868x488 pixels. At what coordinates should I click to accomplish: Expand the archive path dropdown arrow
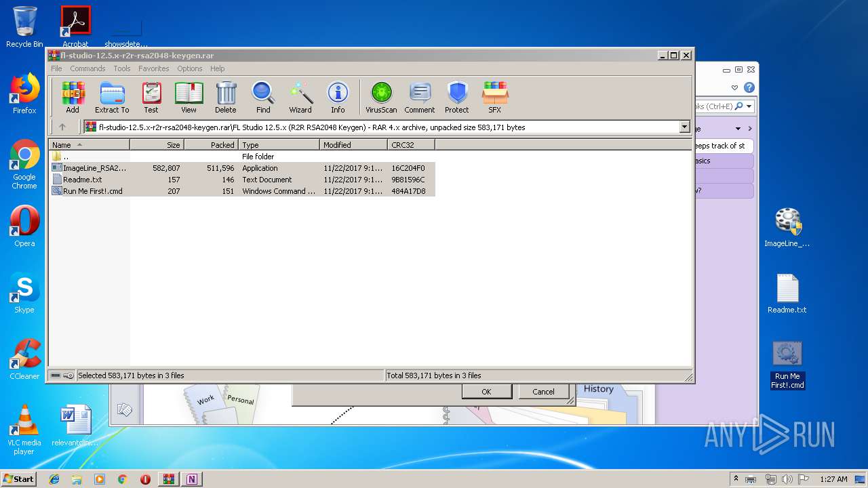684,127
